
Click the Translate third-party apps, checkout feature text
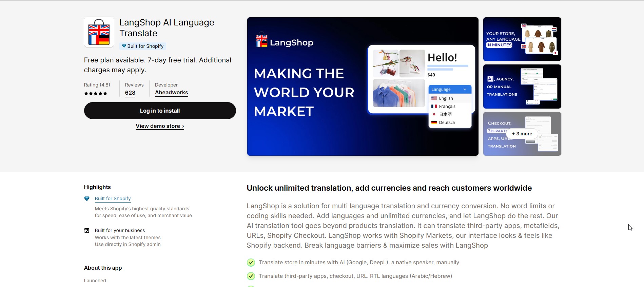(355, 276)
